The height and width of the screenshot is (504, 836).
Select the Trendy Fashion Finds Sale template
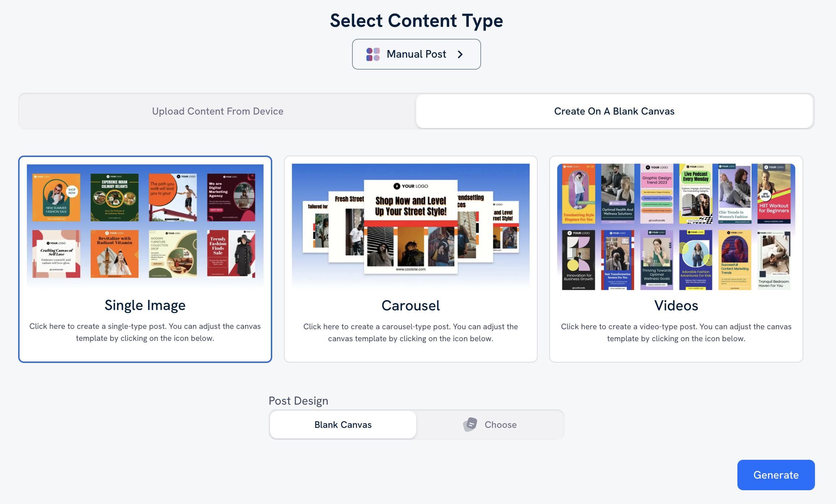coord(231,254)
